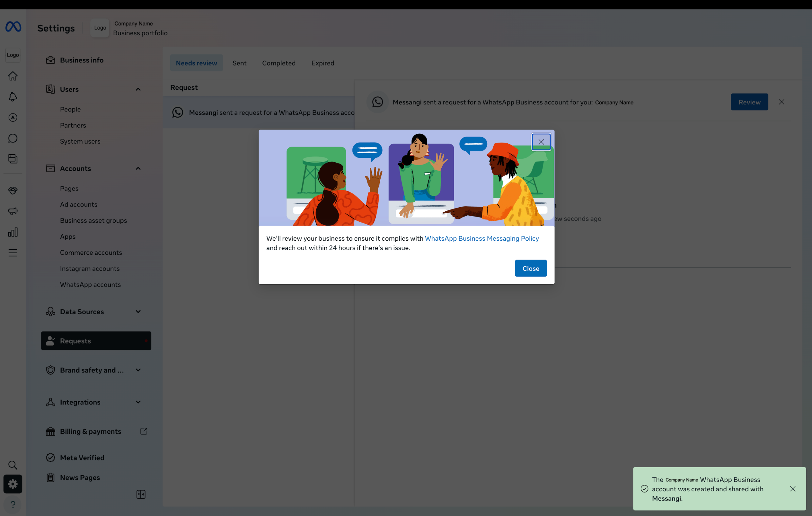
Task: Open the bar chart insights icon
Action: 13,232
